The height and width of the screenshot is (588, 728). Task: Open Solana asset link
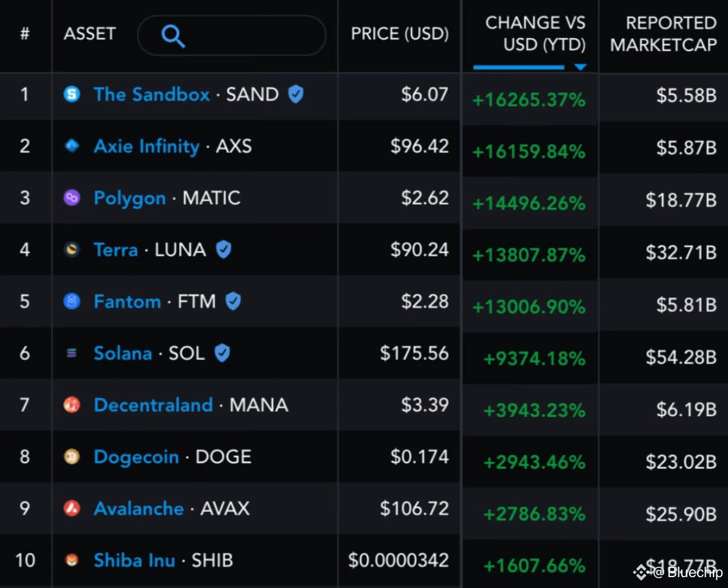click(x=123, y=353)
